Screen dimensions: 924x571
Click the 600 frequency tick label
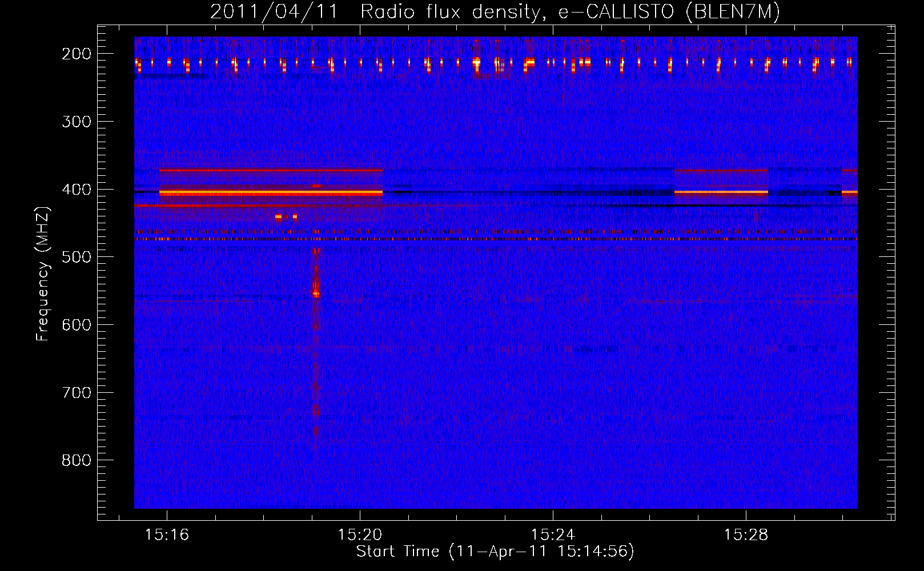(77, 325)
